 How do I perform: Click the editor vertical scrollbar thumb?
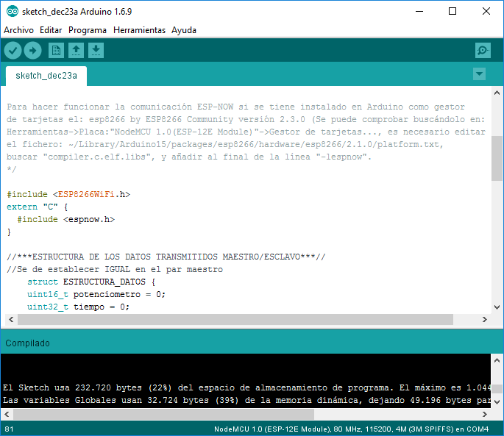point(497,158)
